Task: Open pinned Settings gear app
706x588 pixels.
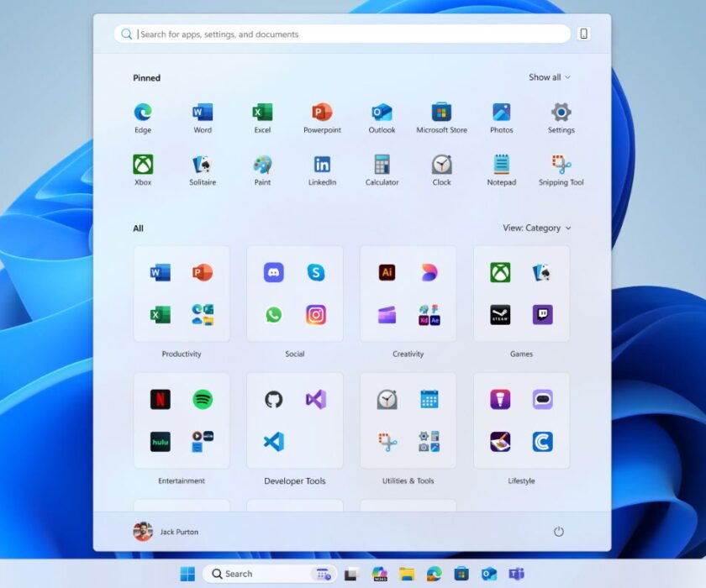Action: [x=561, y=113]
